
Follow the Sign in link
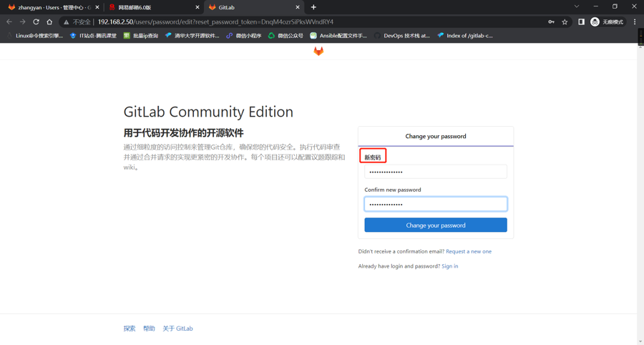click(449, 266)
